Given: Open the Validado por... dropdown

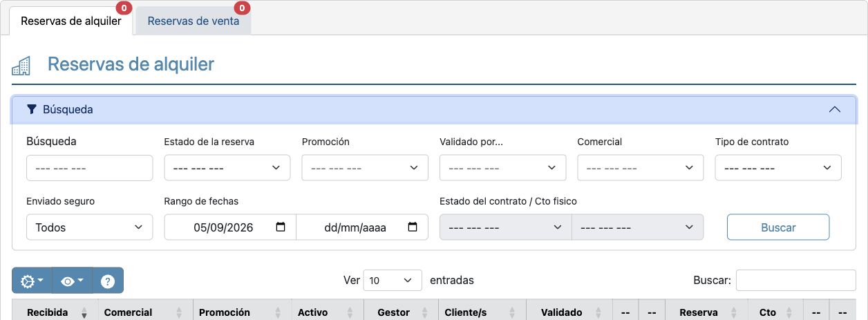Looking at the screenshot, I should [x=502, y=167].
